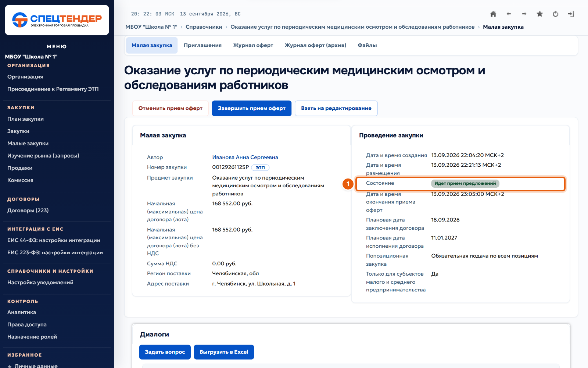This screenshot has height=368, width=588.
Task: Click the Справочники breadcrumb
Action: (x=204, y=27)
